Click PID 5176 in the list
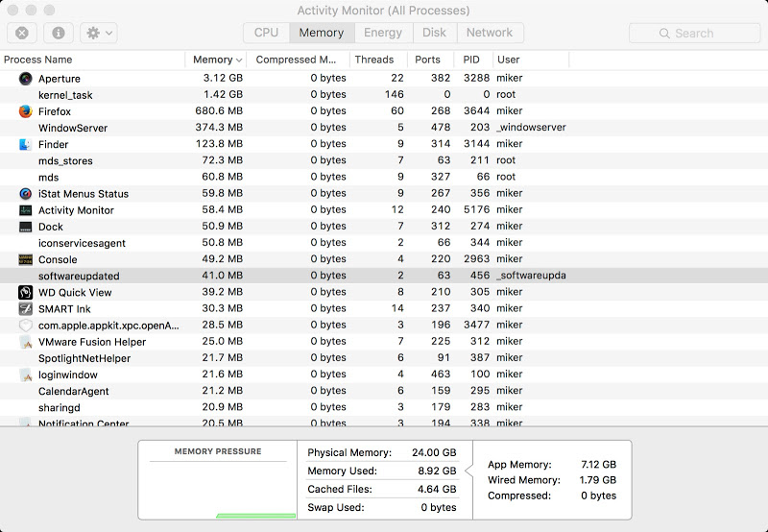Screen dimensions: 768x532 [476, 209]
